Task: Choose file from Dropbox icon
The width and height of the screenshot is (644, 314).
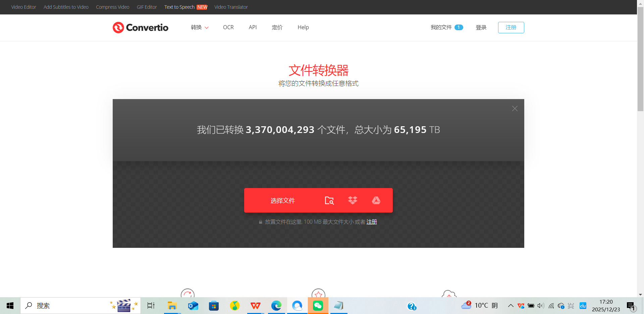Action: 353,200
